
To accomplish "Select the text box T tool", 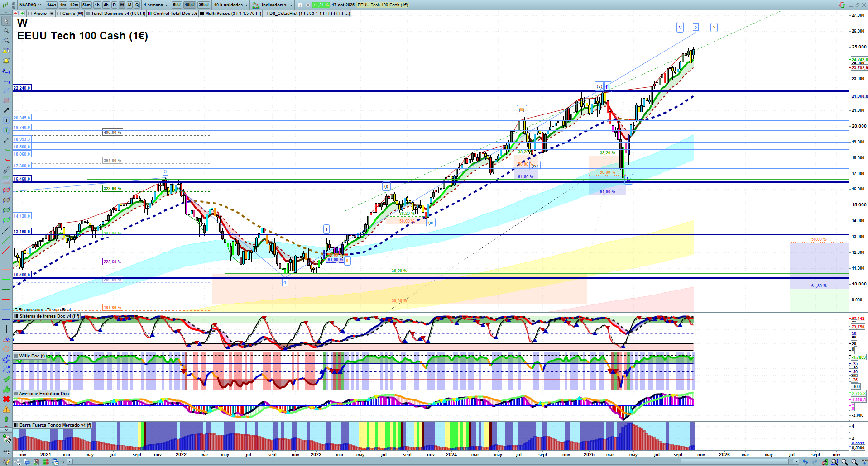I will 6,120.
